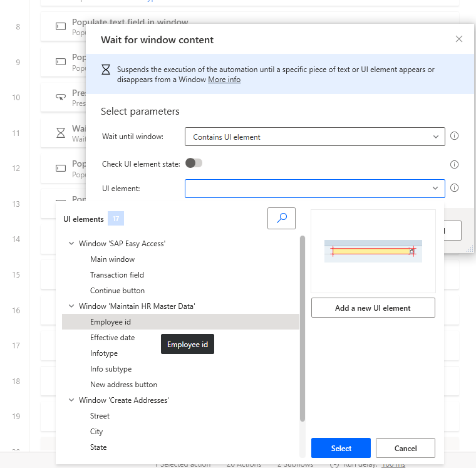
Task: Click Window 'Maintain HR Master Data' tree label
Action: click(137, 306)
